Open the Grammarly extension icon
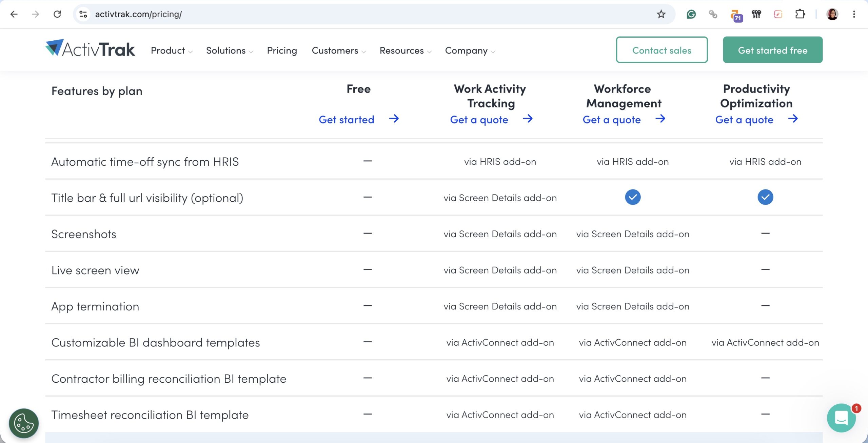 click(x=691, y=14)
